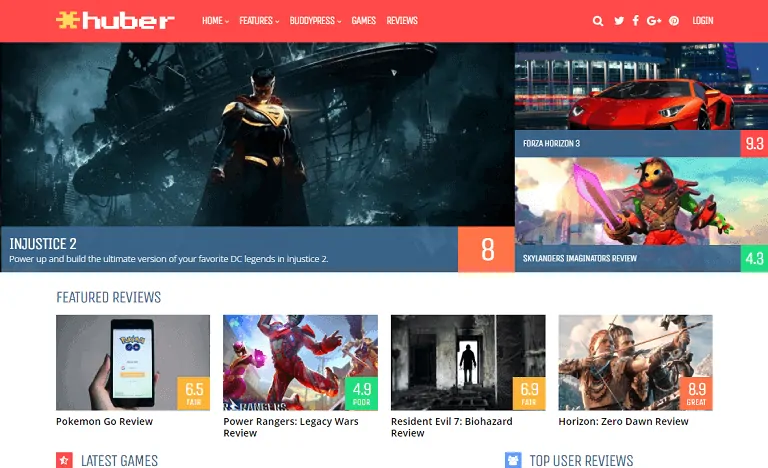Click Horizon: Zero Dawn Review title
This screenshot has width=768, height=468.
pos(624,421)
